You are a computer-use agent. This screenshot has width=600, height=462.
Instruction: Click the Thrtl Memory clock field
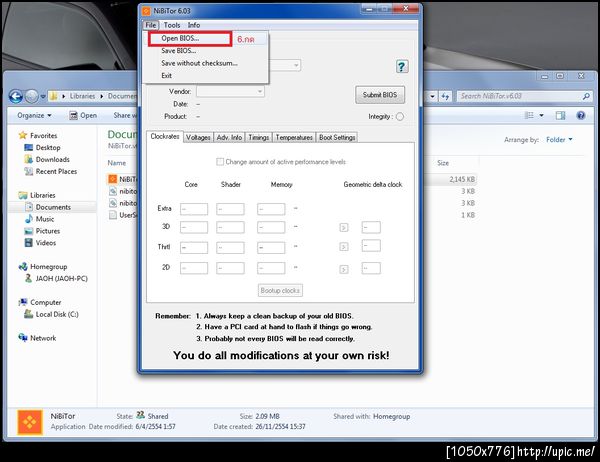271,247
